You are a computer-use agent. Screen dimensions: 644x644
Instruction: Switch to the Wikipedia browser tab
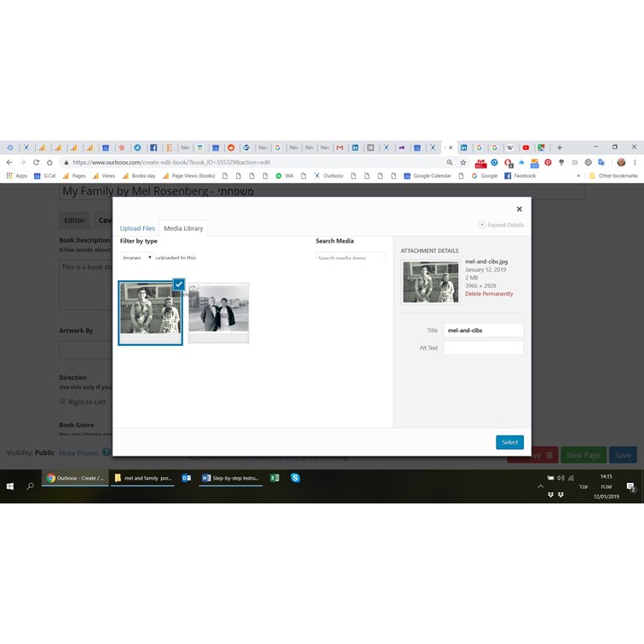coord(509,147)
